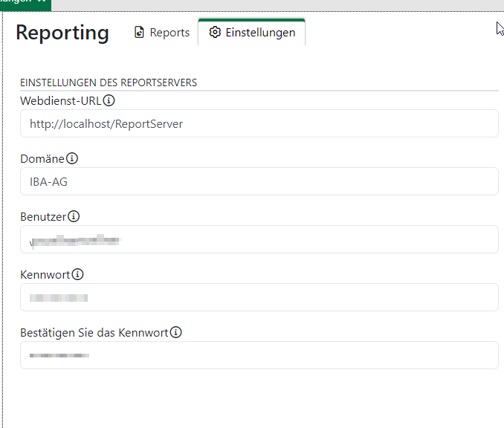This screenshot has width=504, height=428.
Task: Click the Webdienst-URL field label
Action: 60,100
